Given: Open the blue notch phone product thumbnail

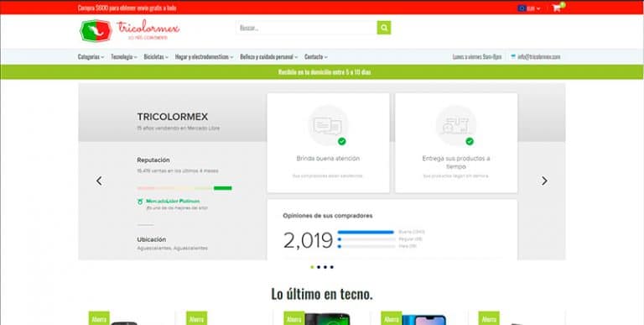Looking at the screenshot, I should [423, 320].
